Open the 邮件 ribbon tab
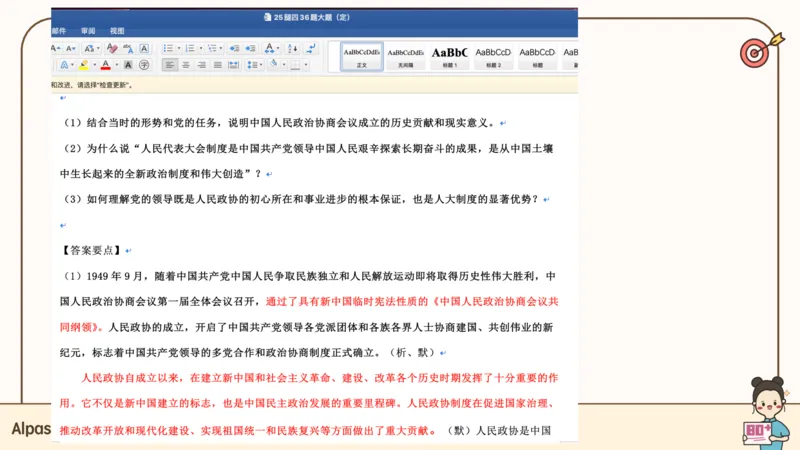Image resolution: width=800 pixels, height=450 pixels. (59, 31)
